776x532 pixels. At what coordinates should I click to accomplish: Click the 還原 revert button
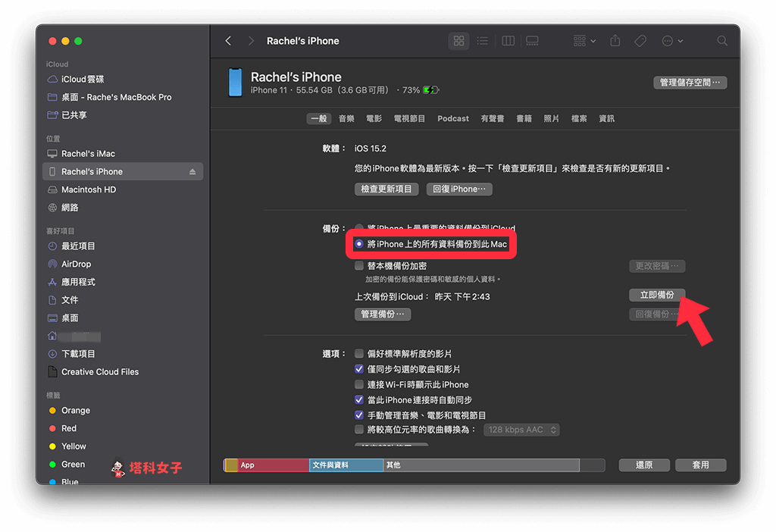coord(644,465)
